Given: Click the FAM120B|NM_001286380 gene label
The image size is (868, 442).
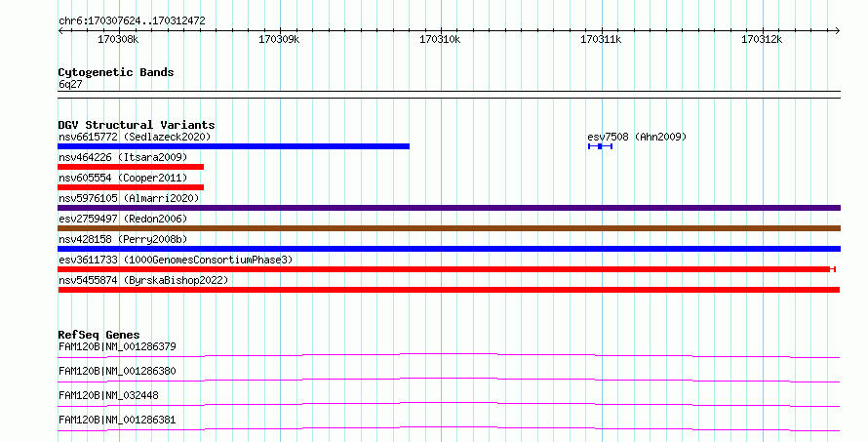Looking at the screenshot, I should point(117,371).
